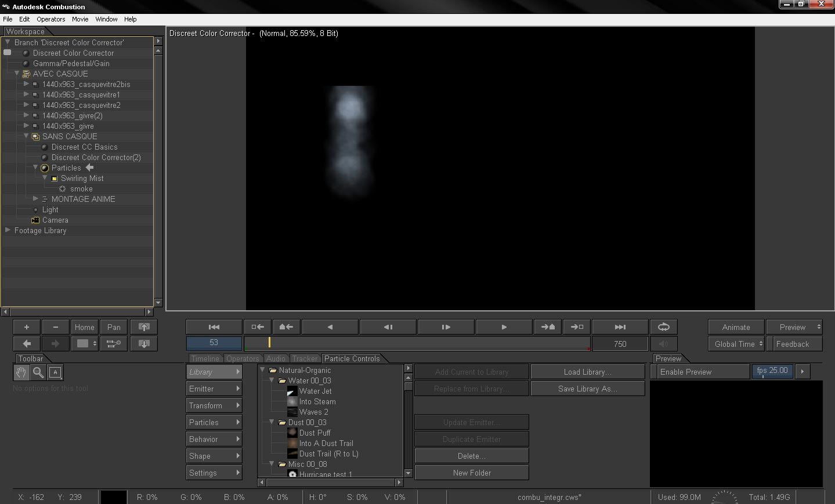This screenshot has height=504, width=835.
Task: Toggle Gamma/Pedestal/Gain operator sphere
Action: click(26, 63)
